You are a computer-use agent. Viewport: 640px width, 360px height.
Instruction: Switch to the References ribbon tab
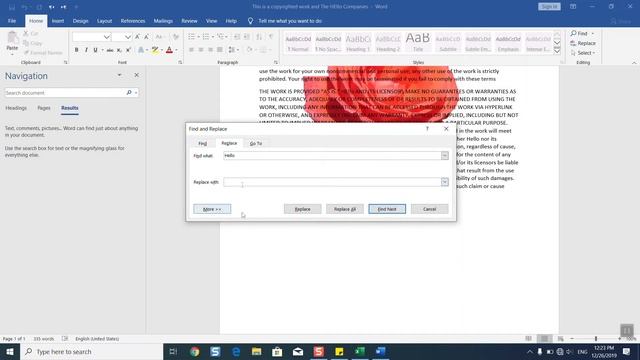[x=133, y=21]
